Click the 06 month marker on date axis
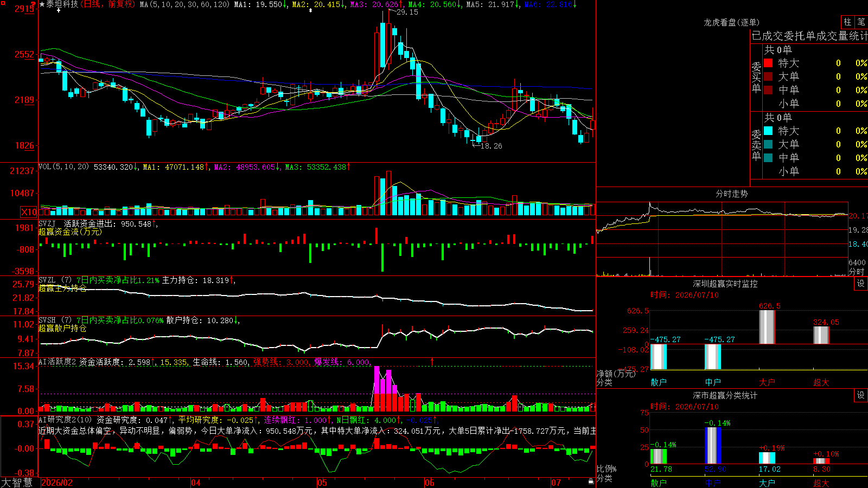Viewport: 868px width, 488px height. [430, 483]
